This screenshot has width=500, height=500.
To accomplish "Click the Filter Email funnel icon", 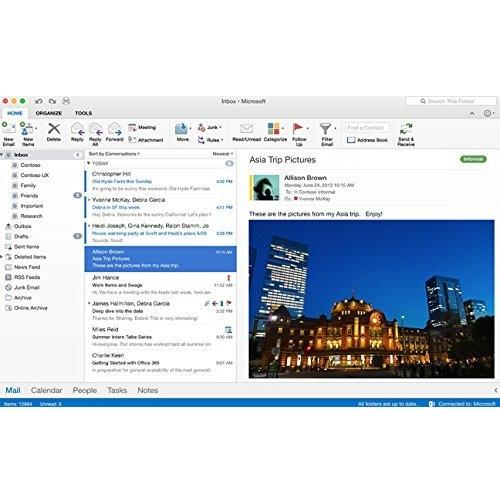I will (325, 128).
